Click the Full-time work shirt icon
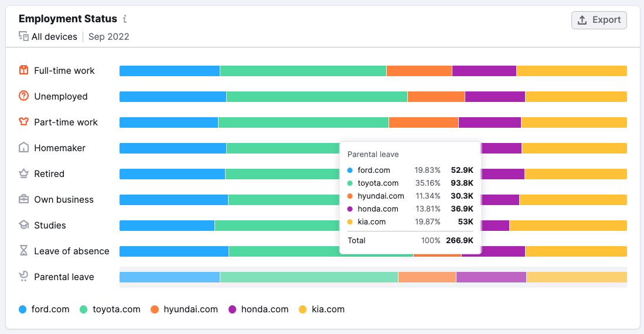 pos(24,70)
